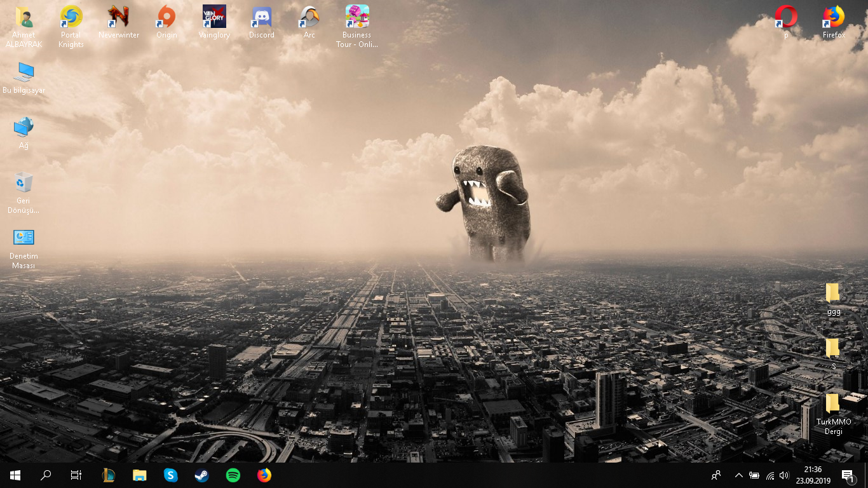Screen dimensions: 868x488
Task: Select the TurkMMO Dergi folder
Action: [833, 403]
